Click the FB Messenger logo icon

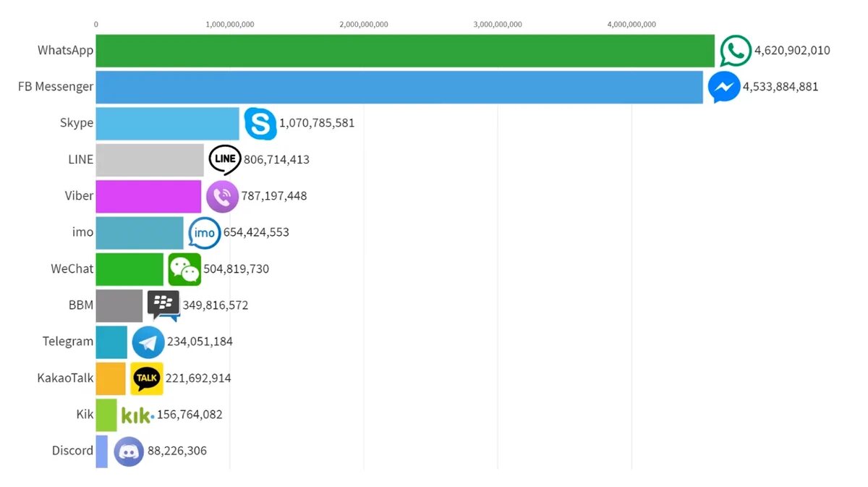tap(723, 87)
